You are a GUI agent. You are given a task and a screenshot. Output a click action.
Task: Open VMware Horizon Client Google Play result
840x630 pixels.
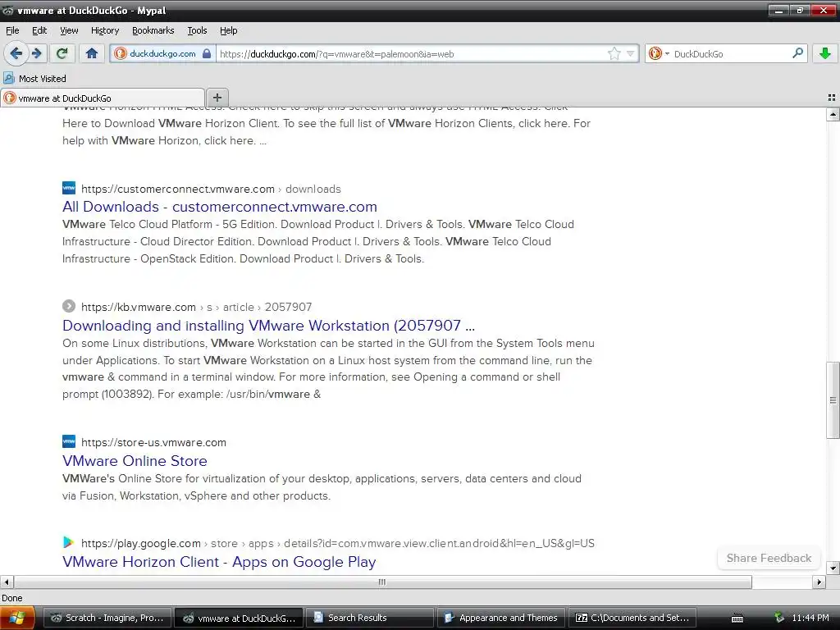(219, 562)
